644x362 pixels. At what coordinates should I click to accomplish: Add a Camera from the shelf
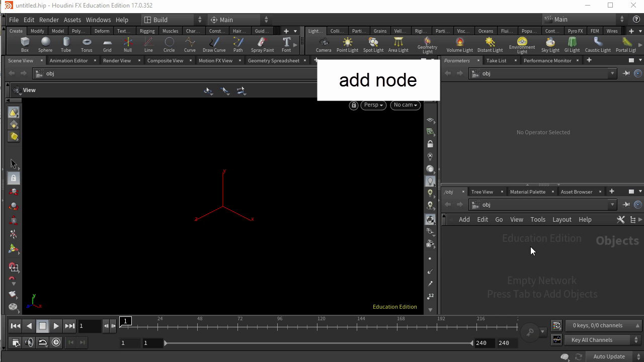(324, 44)
